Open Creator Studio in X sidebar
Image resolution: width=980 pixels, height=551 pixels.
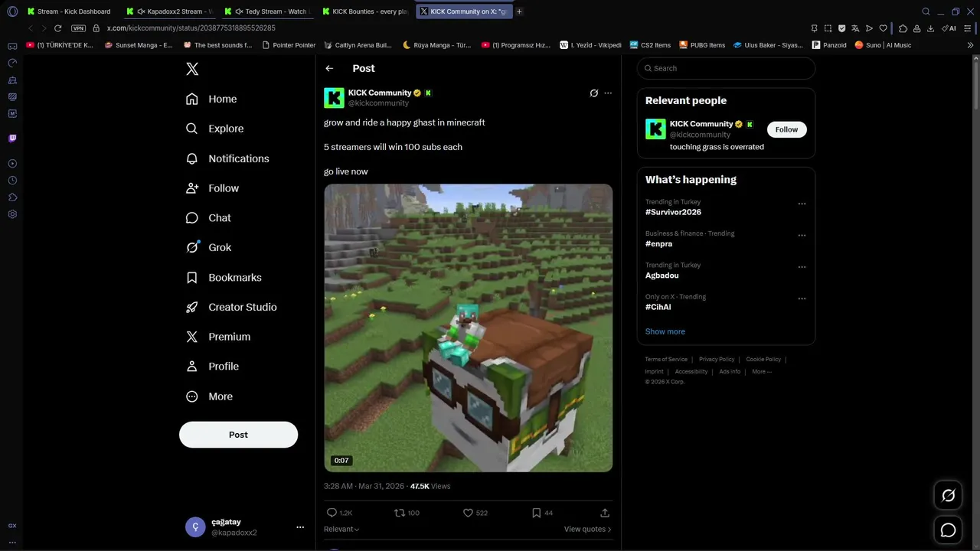click(232, 307)
